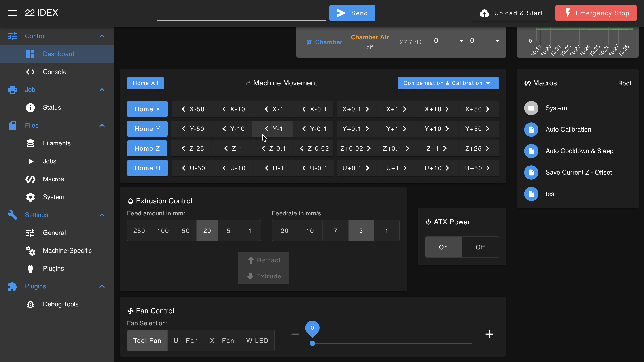Click the fan speed slider track
Screen dimensions: 644x362
click(x=392, y=343)
